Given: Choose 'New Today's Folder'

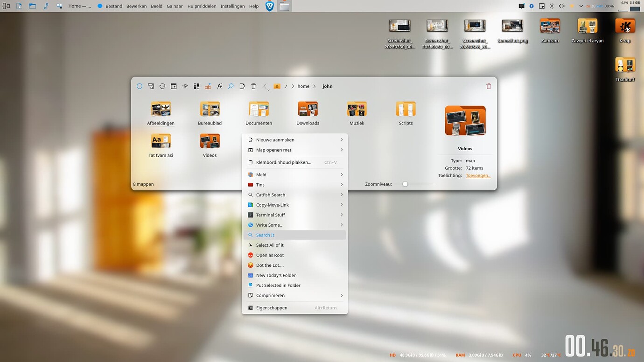Looking at the screenshot, I should pos(295,275).
